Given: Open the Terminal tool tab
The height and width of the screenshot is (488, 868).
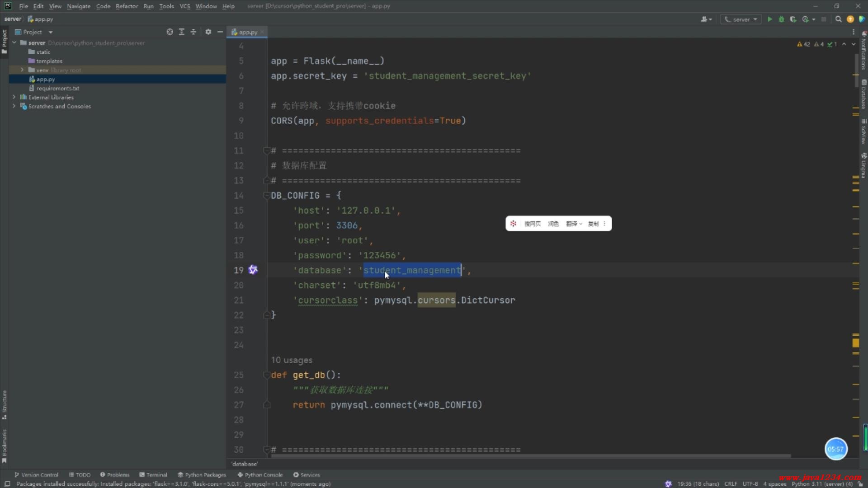Looking at the screenshot, I should point(153,475).
